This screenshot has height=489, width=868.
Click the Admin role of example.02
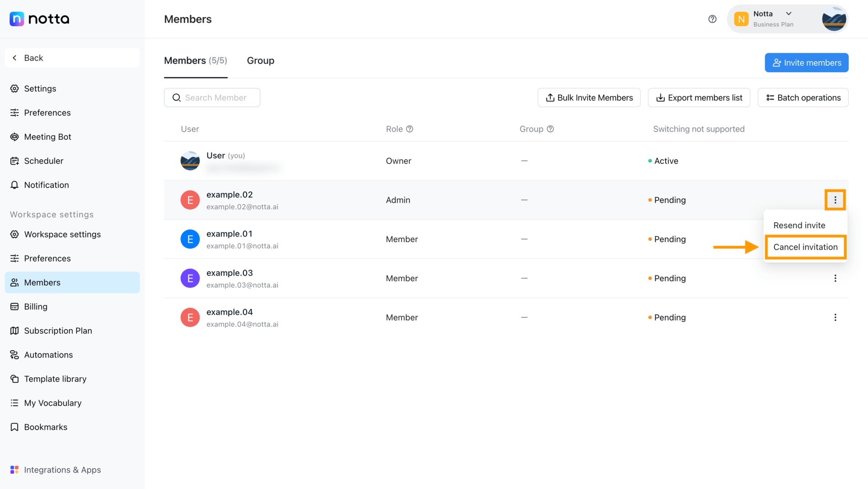click(x=398, y=200)
